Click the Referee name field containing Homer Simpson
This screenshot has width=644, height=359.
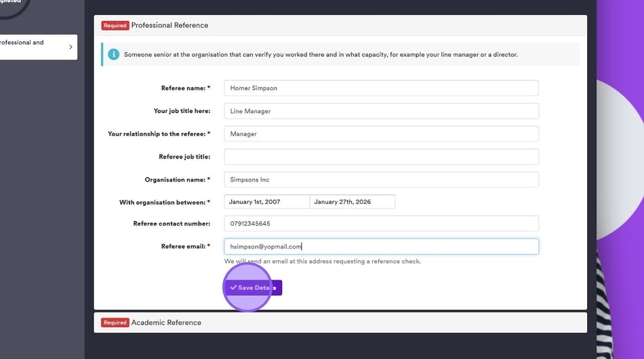[x=381, y=88]
